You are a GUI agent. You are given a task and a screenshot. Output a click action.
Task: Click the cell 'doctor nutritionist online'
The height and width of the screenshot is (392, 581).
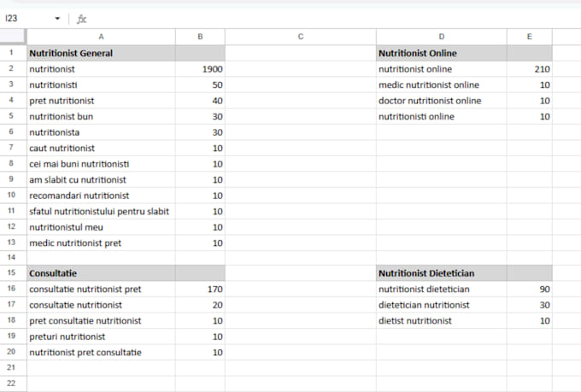[442, 101]
